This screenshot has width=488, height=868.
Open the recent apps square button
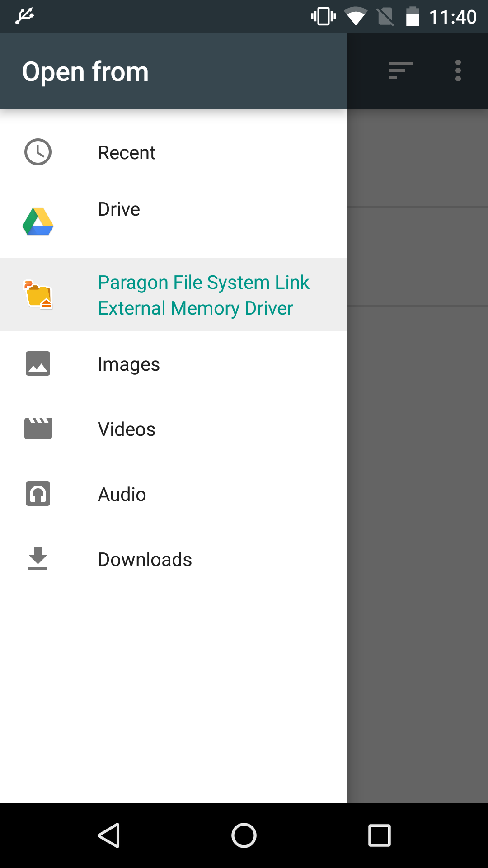(x=380, y=835)
